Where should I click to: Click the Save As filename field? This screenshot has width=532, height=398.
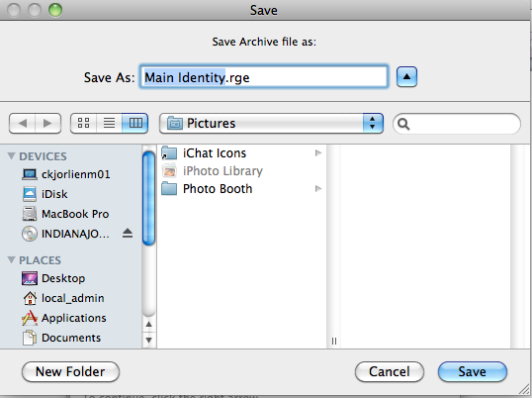point(264,77)
